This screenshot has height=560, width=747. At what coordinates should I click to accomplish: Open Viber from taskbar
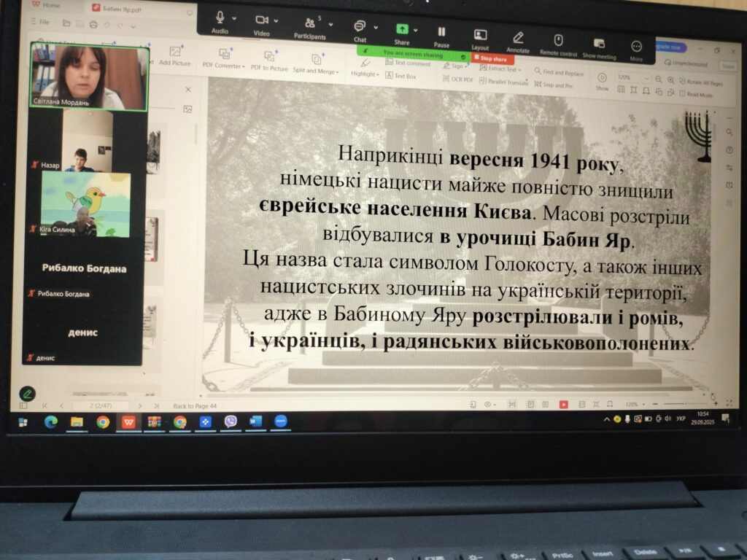pyautogui.click(x=231, y=421)
